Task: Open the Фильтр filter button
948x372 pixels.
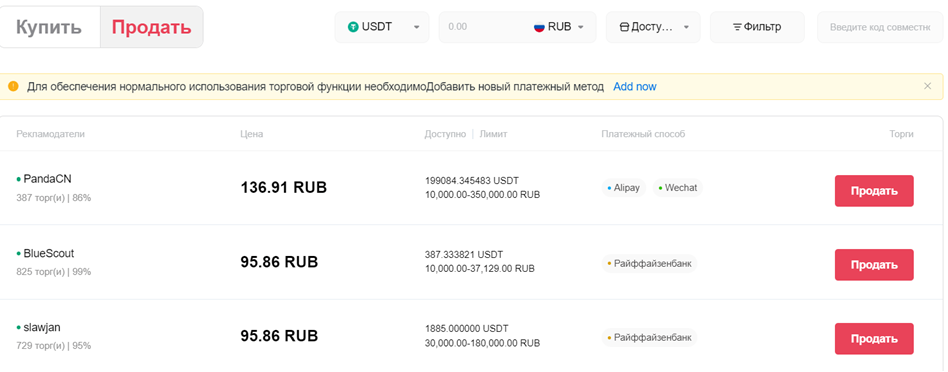Action: (x=757, y=27)
